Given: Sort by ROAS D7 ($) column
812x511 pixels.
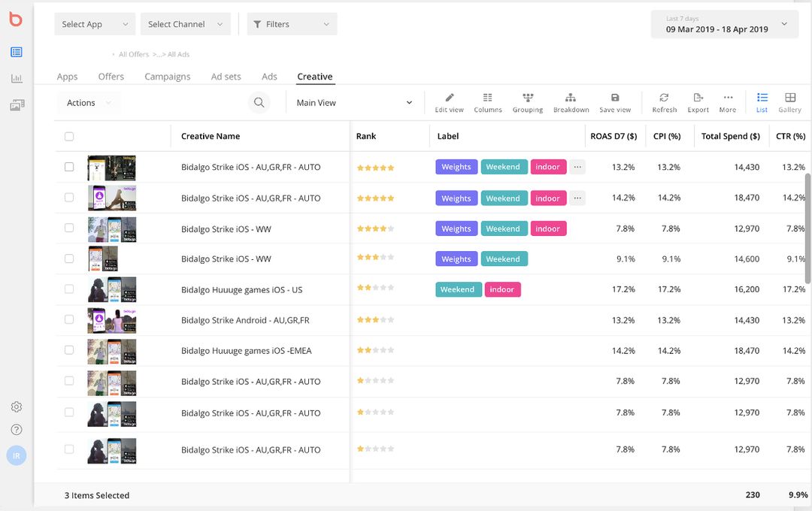Looking at the screenshot, I should [x=614, y=136].
